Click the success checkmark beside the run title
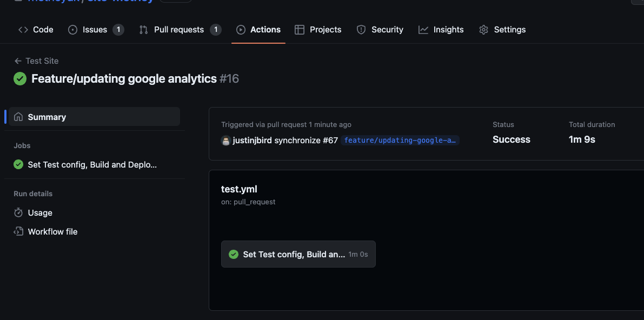Screen dimensions: 644x320 [19, 78]
